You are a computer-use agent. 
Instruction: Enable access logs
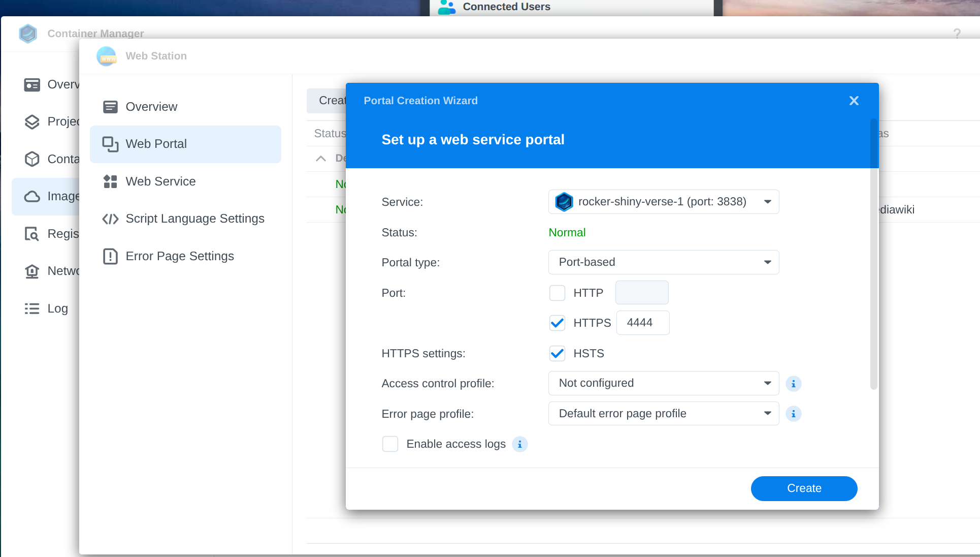click(x=390, y=444)
